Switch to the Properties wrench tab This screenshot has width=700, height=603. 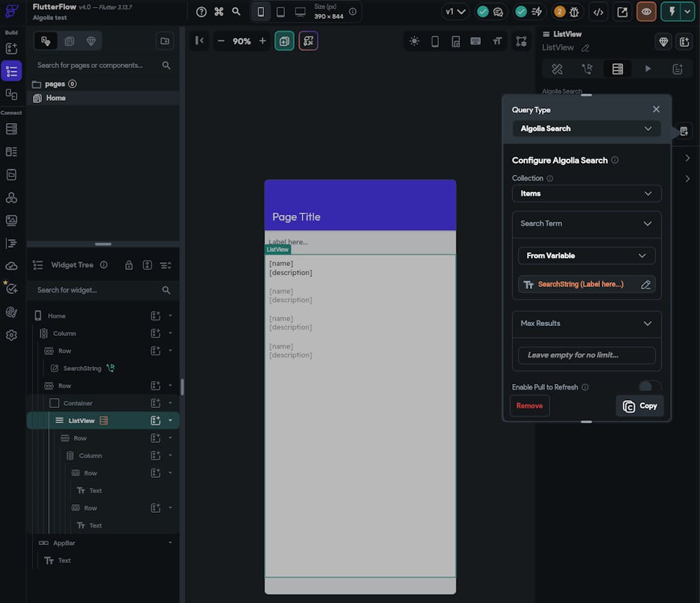coord(557,69)
